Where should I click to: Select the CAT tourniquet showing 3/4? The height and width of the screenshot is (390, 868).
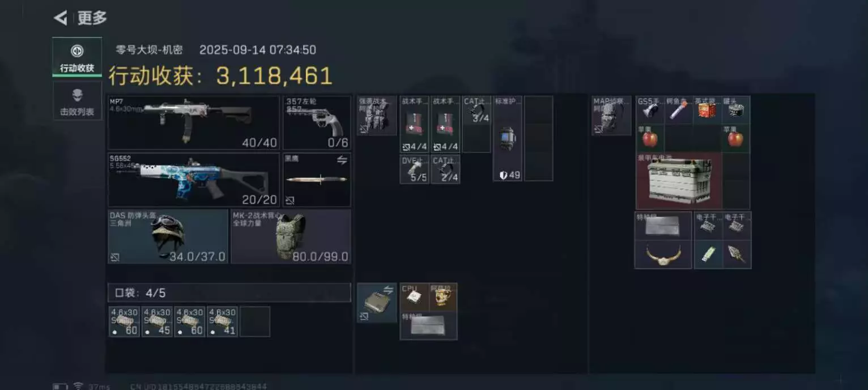(476, 111)
